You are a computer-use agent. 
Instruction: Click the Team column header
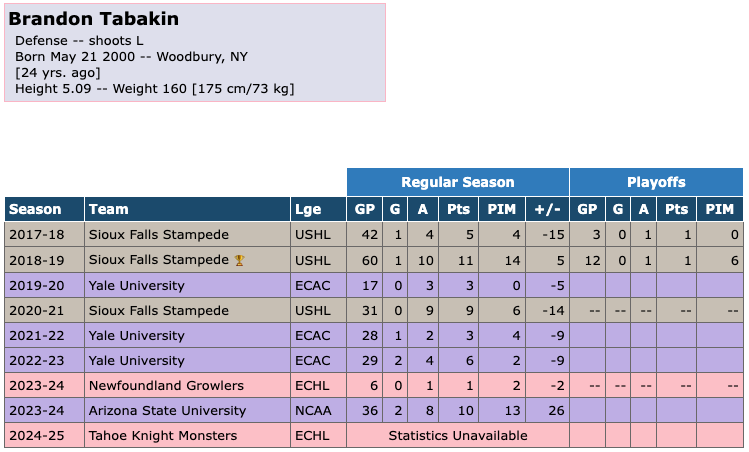click(108, 210)
